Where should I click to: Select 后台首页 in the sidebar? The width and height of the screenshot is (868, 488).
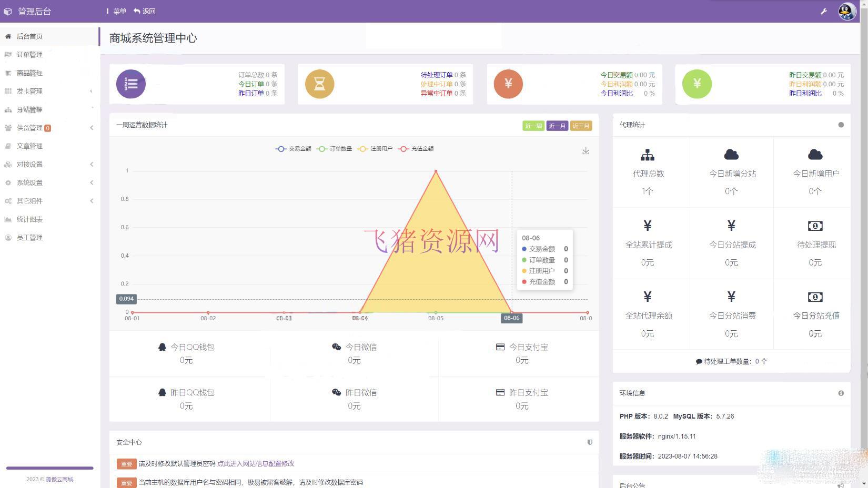29,36
